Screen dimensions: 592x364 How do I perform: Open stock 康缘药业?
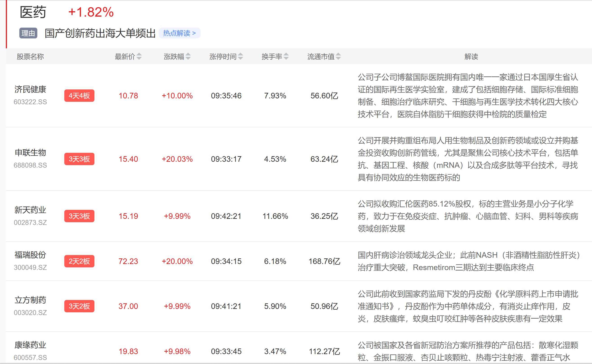(30, 345)
